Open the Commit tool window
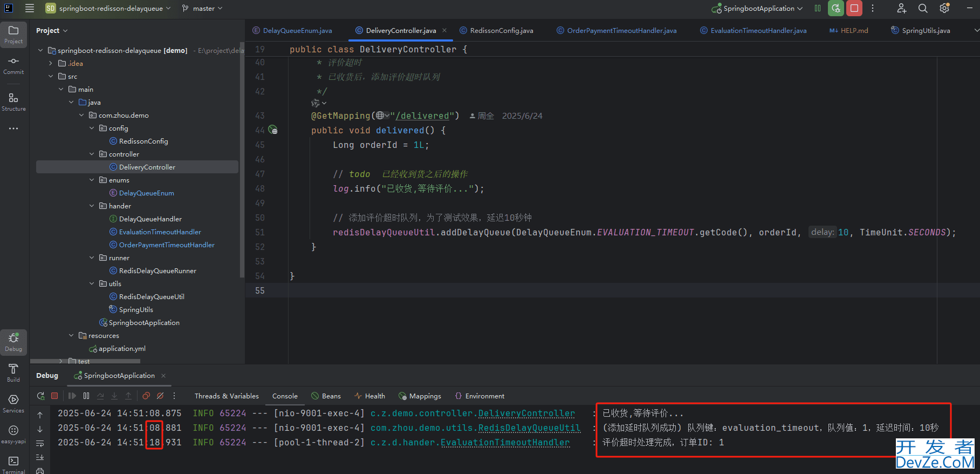This screenshot has height=474, width=980. pos(13,65)
